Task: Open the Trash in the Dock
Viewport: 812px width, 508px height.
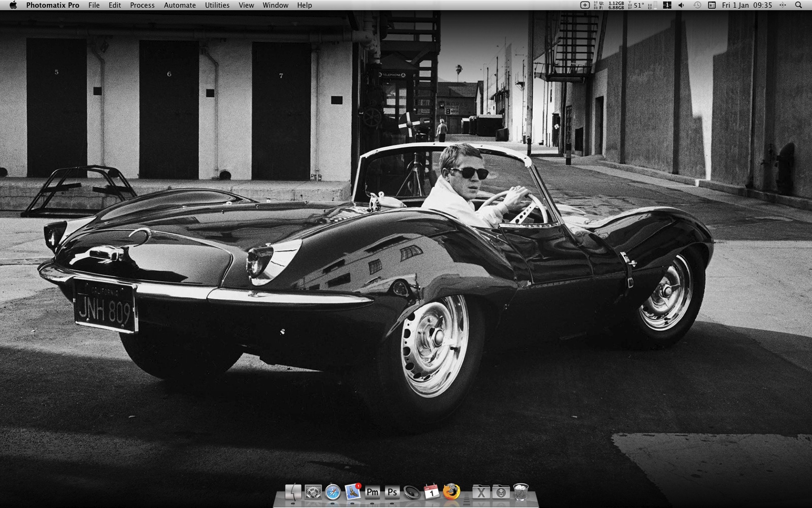Action: tap(521, 492)
